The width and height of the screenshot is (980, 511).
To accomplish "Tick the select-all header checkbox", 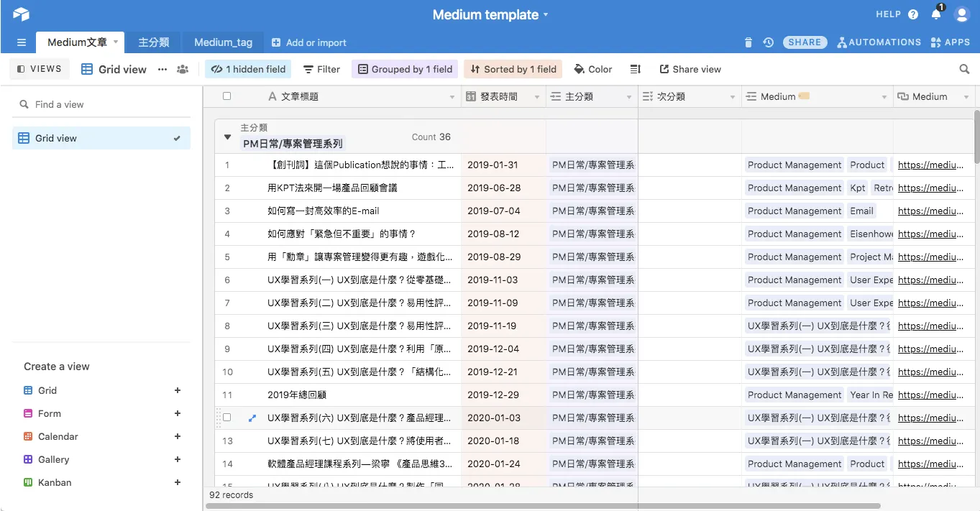I will [227, 96].
